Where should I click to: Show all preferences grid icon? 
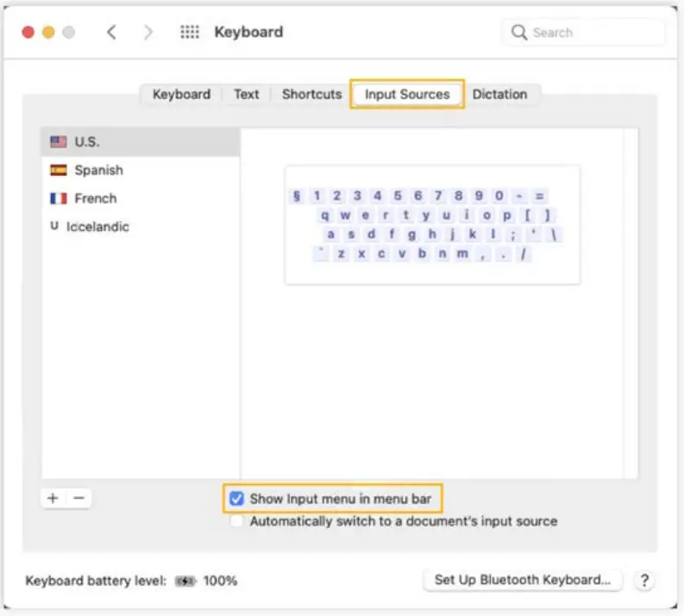pyautogui.click(x=190, y=32)
